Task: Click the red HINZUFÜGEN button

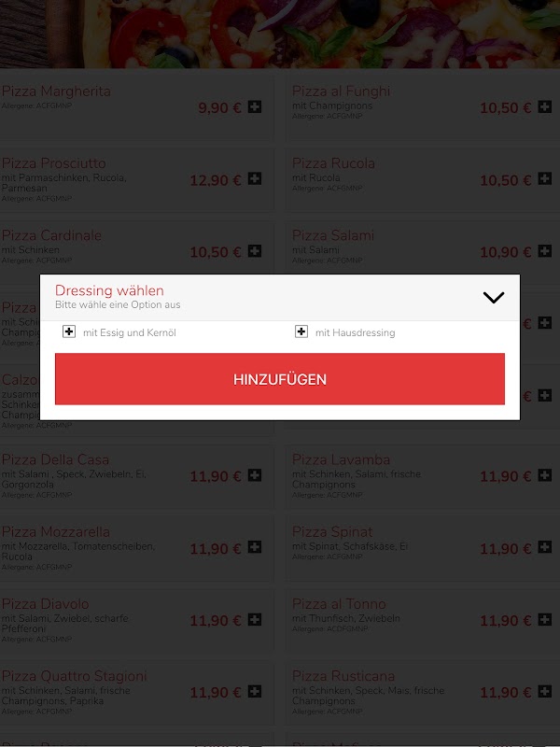Action: tap(280, 379)
